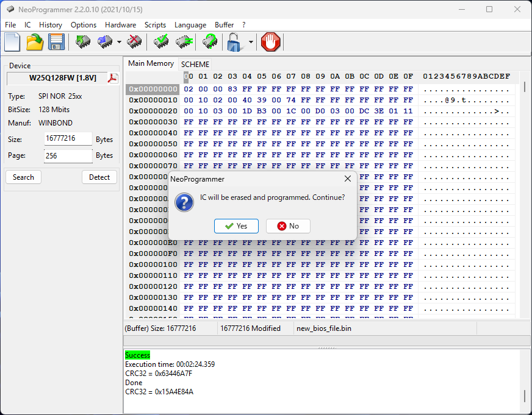The image size is (532, 415).
Task: Save buffer using the floppy disk icon
Action: pos(56,43)
